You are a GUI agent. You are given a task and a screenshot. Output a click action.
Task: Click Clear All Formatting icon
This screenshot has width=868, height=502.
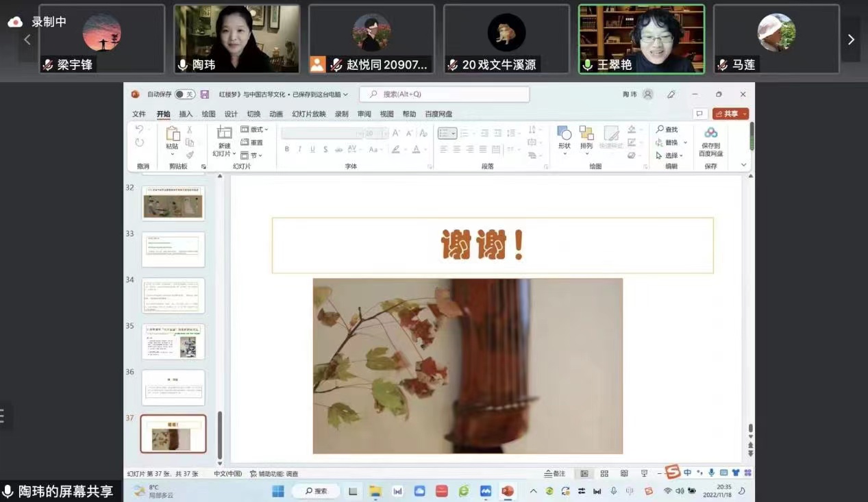423,133
